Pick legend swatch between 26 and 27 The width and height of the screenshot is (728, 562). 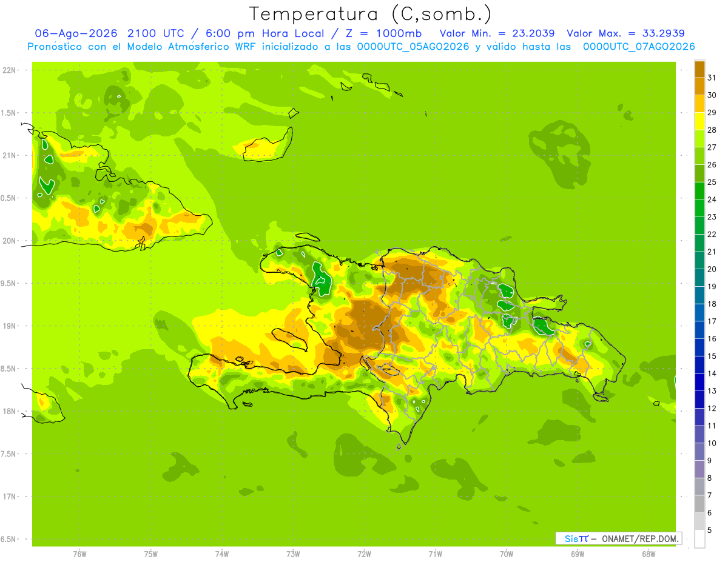[699, 156]
